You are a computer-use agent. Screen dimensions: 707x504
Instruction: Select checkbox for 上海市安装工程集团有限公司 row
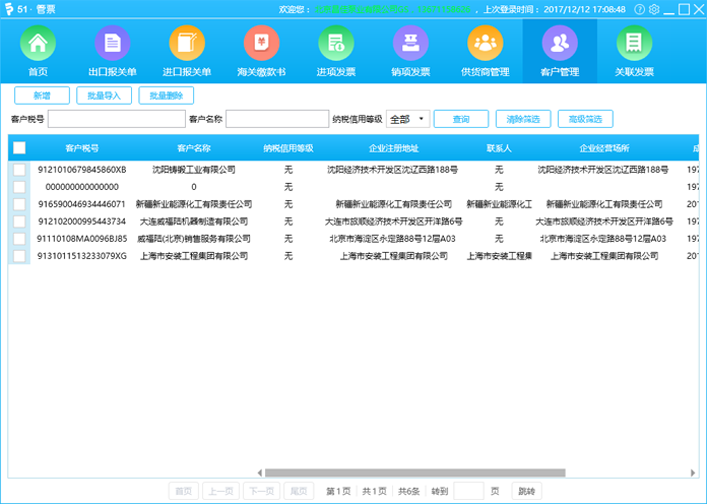[x=20, y=256]
